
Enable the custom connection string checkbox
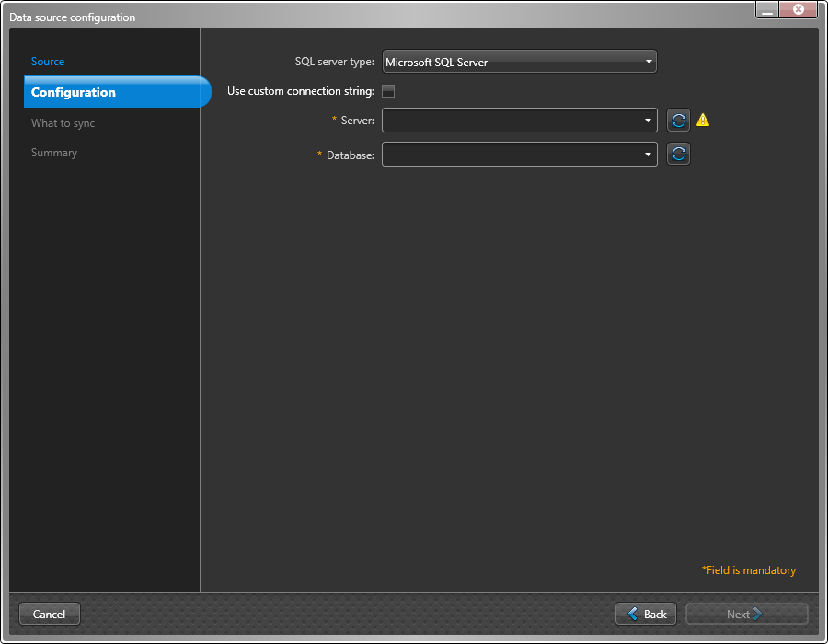[387, 91]
